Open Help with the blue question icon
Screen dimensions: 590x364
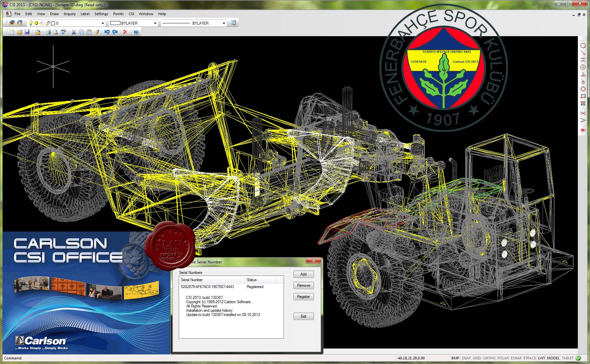136,32
